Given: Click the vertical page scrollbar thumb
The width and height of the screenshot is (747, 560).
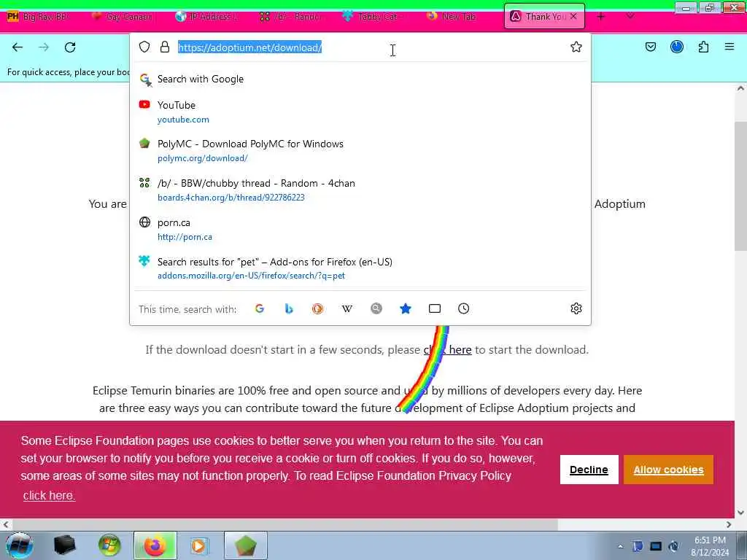Looking at the screenshot, I should pos(740,186).
